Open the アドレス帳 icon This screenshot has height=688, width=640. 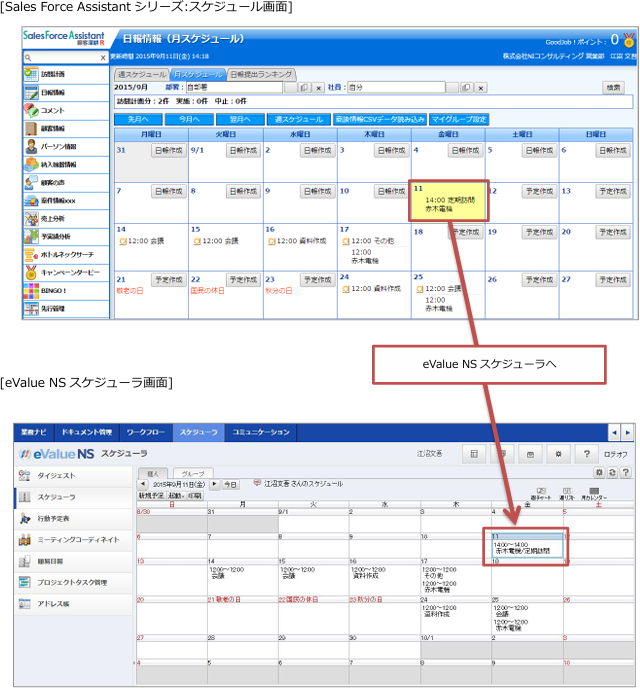(x=25, y=604)
